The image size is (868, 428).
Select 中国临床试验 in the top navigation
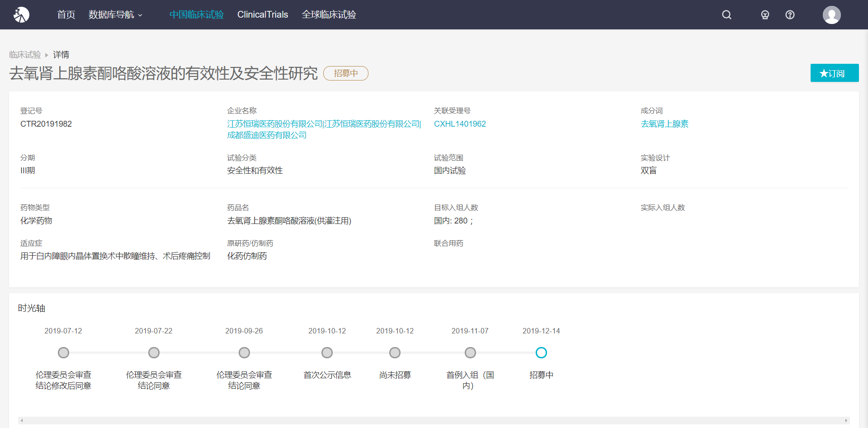196,15
